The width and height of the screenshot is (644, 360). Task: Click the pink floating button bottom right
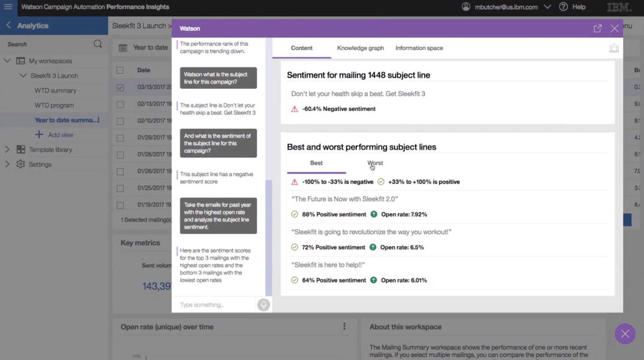(x=625, y=334)
